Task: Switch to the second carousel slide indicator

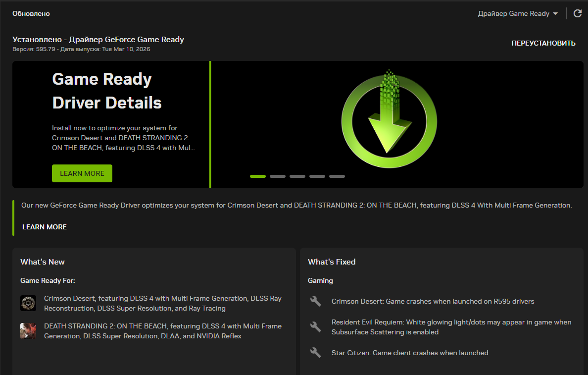Action: [x=278, y=176]
